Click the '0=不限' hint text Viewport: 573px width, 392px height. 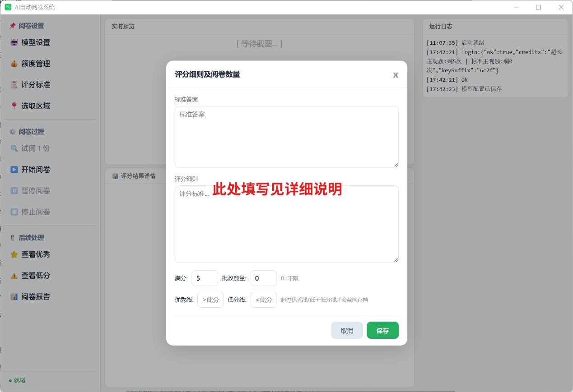click(289, 278)
